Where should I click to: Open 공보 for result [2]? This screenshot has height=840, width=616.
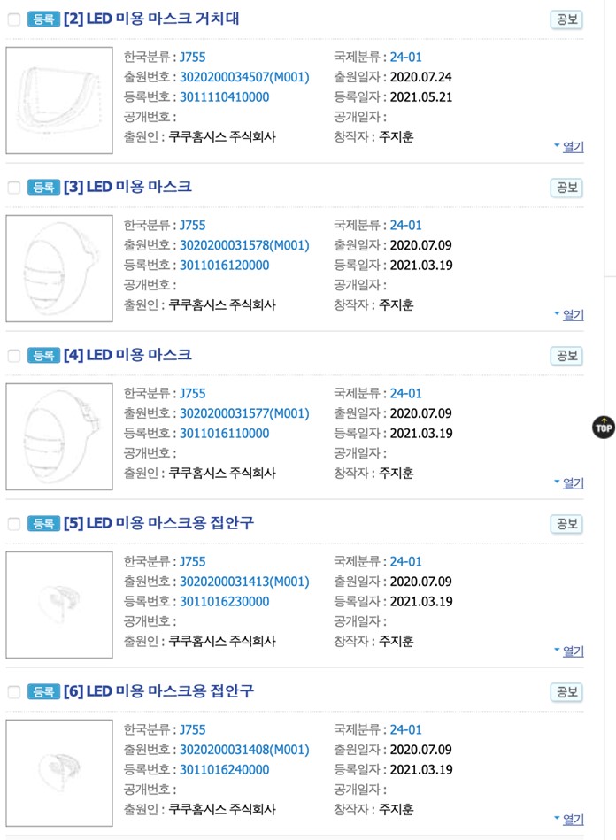(566, 19)
